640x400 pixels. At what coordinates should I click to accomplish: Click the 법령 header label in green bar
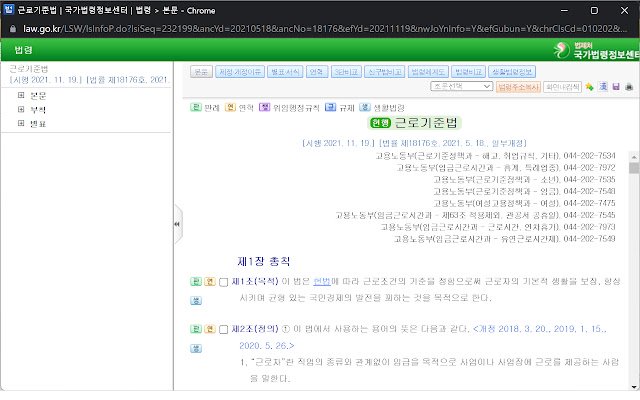click(x=23, y=50)
